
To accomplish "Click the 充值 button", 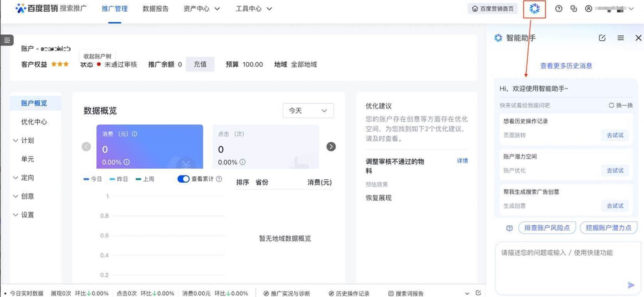I will (200, 64).
